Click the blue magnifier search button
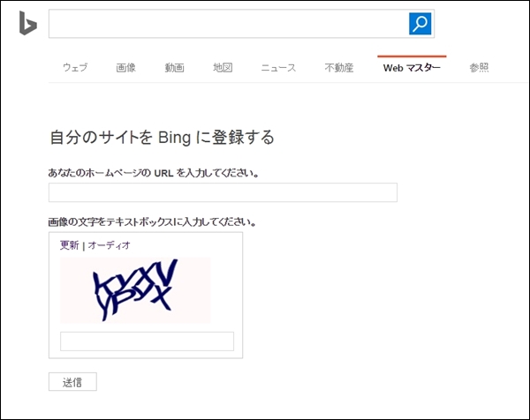 pyautogui.click(x=420, y=24)
